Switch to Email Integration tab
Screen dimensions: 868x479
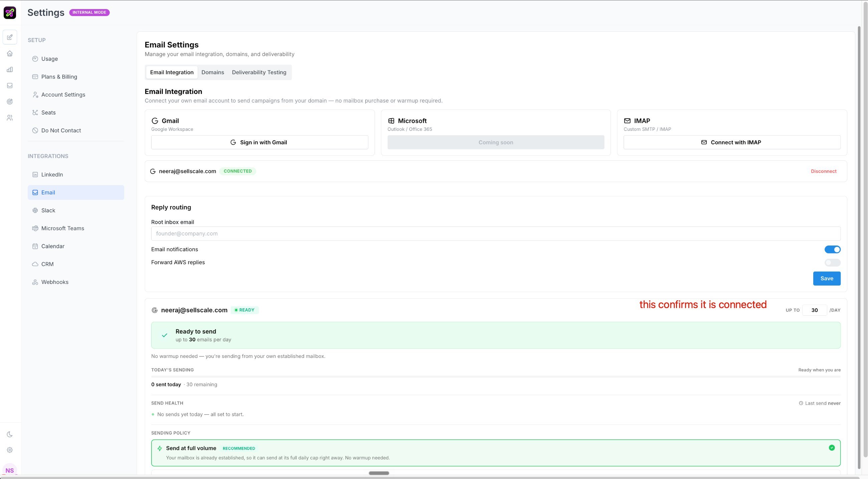tap(172, 72)
